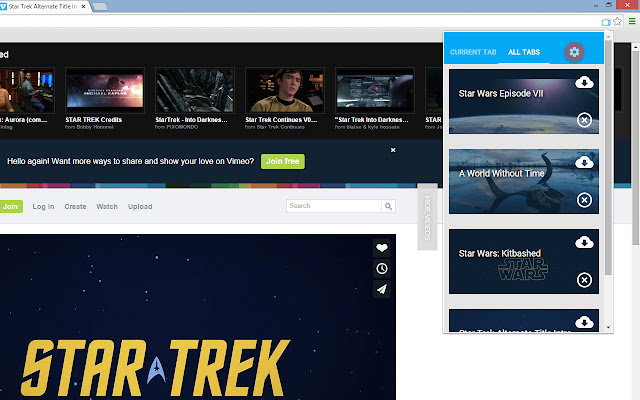Close the Star Trek Alternate Title browser tab

84,7
